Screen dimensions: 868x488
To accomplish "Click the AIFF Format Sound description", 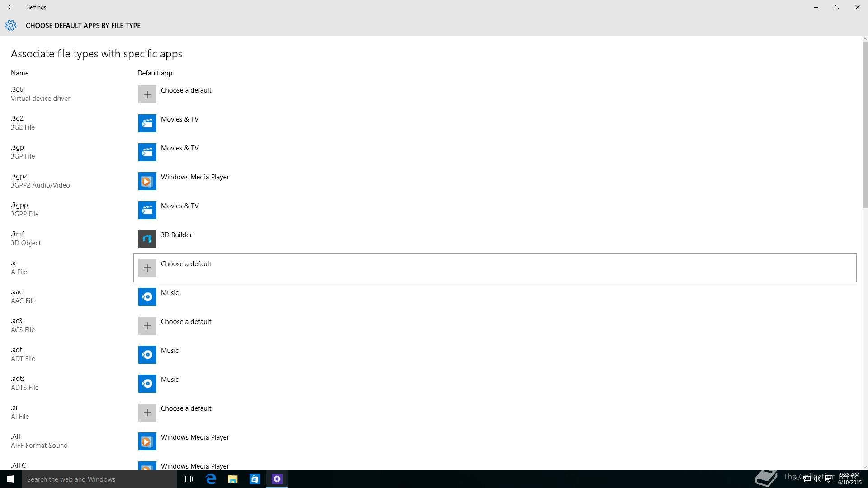I will click(39, 446).
